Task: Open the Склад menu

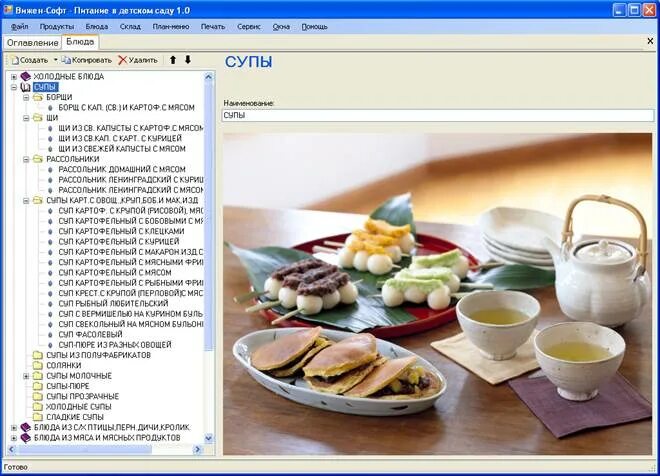Action: pos(130,27)
